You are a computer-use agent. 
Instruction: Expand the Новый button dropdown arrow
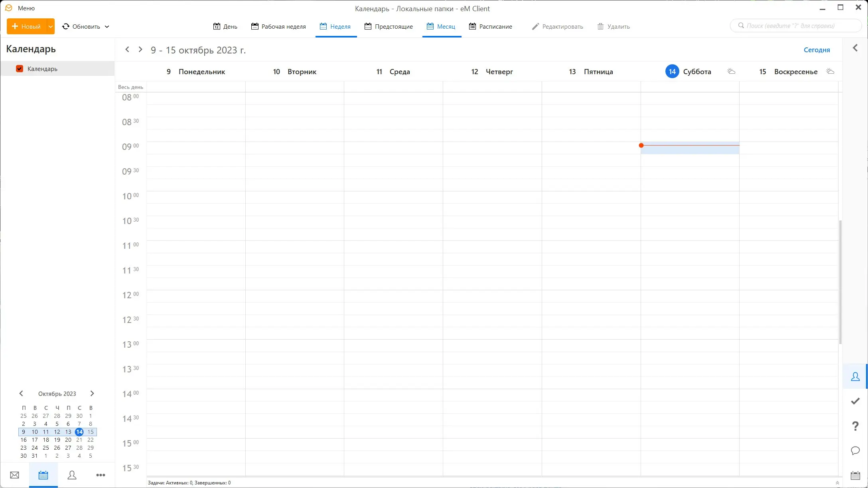51,26
